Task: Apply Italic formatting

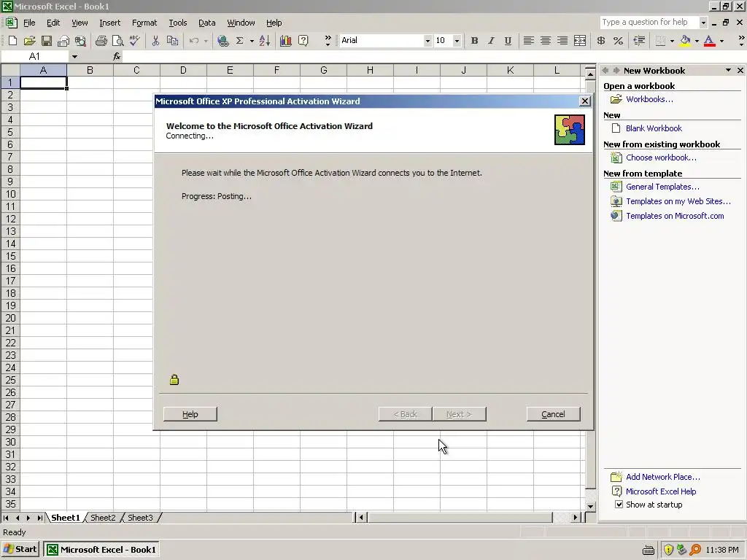Action: (491, 41)
